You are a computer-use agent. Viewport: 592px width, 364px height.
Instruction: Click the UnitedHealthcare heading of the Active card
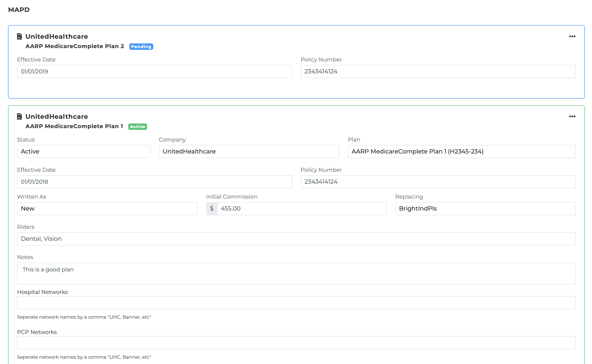[57, 116]
